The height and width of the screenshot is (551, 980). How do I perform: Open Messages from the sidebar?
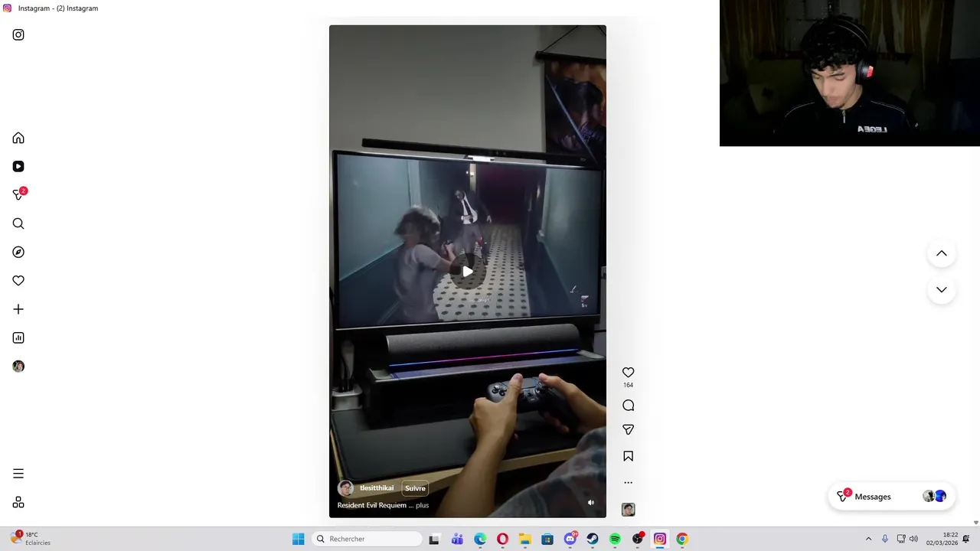coord(18,194)
